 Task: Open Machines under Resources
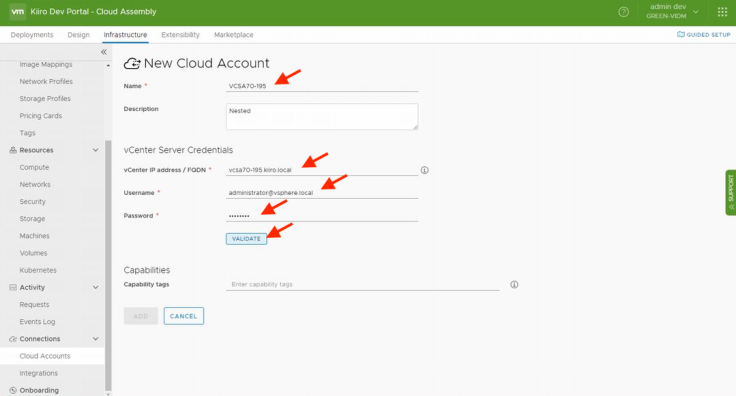[34, 236]
